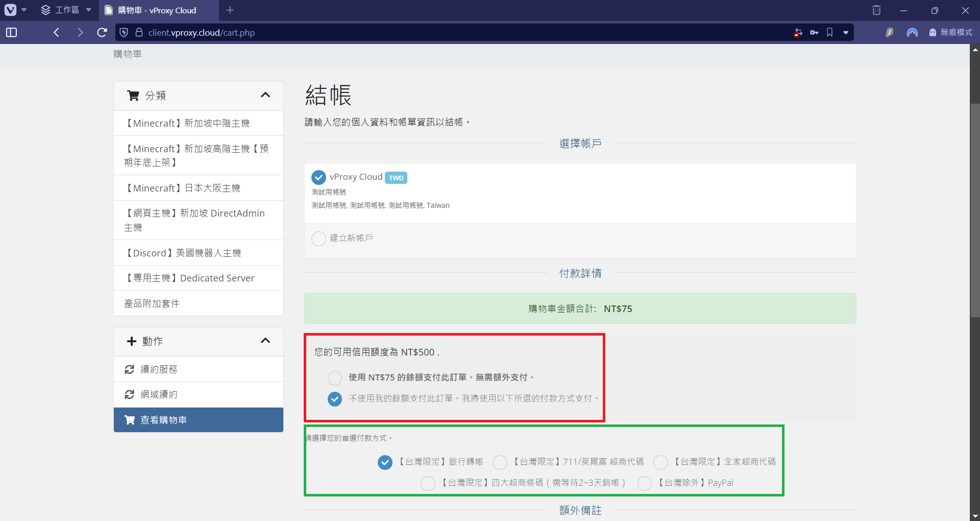Click the browser reload page icon
Image resolution: width=980 pixels, height=521 pixels.
[102, 33]
